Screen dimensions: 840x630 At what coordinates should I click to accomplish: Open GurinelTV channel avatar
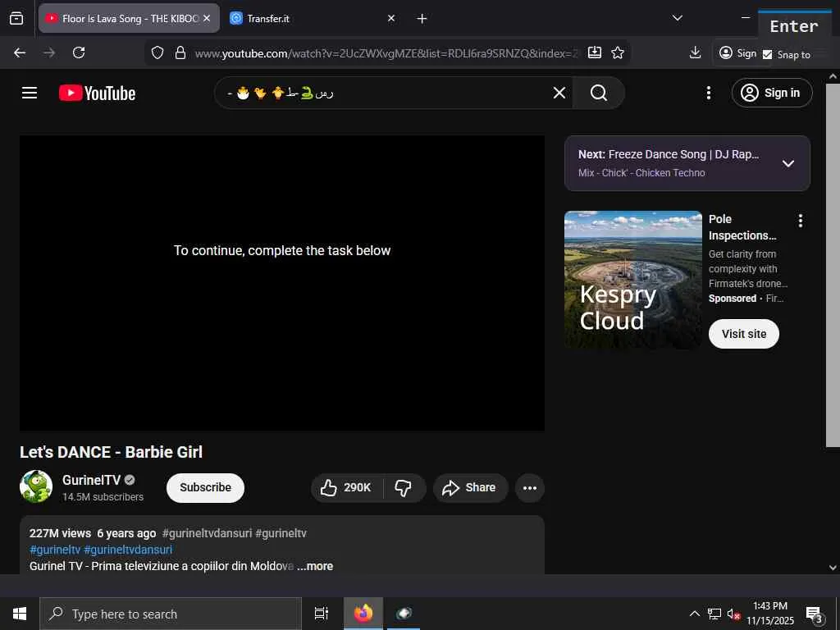click(x=36, y=486)
